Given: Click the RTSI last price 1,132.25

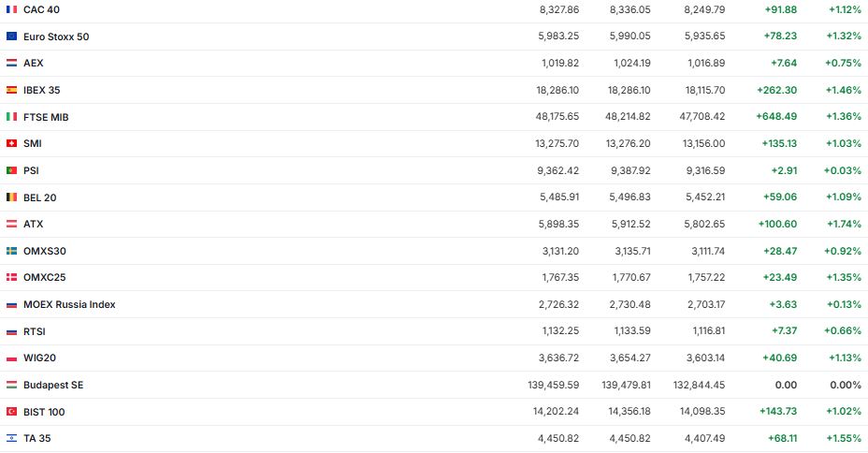Looking at the screenshot, I should pos(559,331).
